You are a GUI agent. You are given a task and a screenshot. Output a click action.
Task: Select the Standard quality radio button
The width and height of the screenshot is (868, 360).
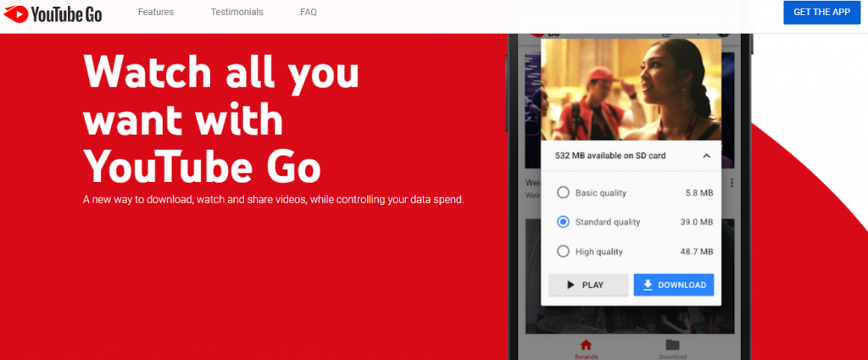(563, 222)
